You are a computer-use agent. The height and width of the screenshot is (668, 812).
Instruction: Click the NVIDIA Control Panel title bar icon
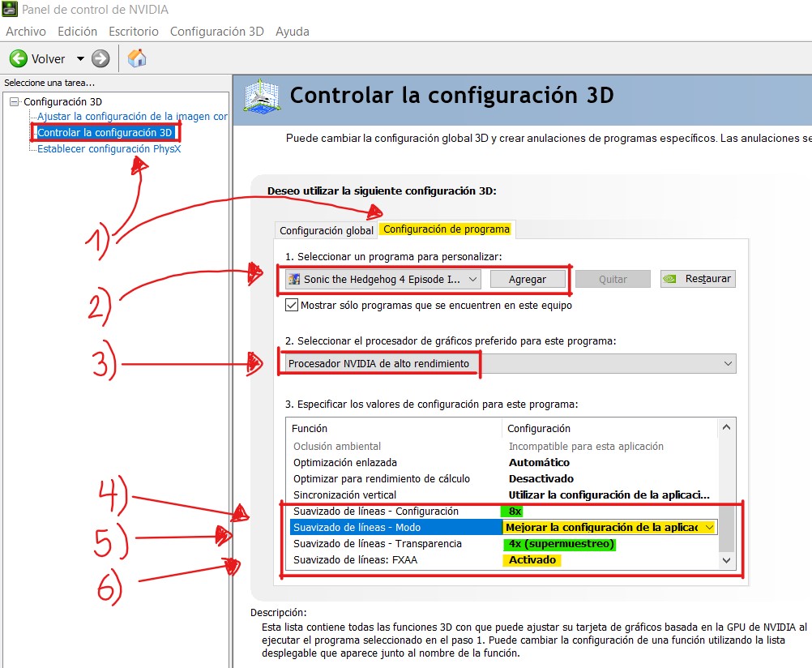10,10
